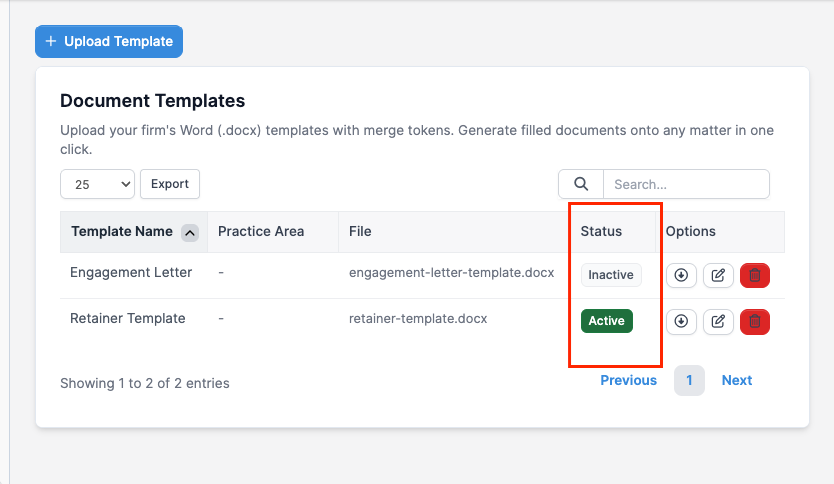Sort by the File column header
The image size is (834, 484).
[x=454, y=231]
